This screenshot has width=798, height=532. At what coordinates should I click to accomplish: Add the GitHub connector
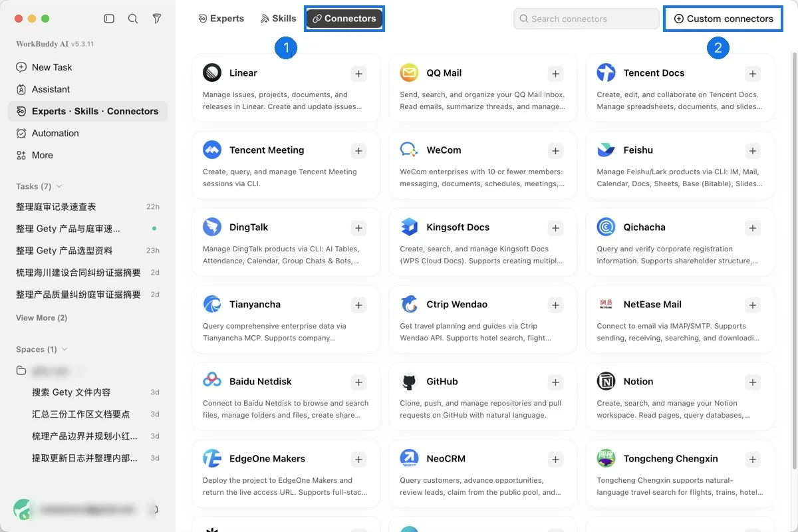(556, 382)
